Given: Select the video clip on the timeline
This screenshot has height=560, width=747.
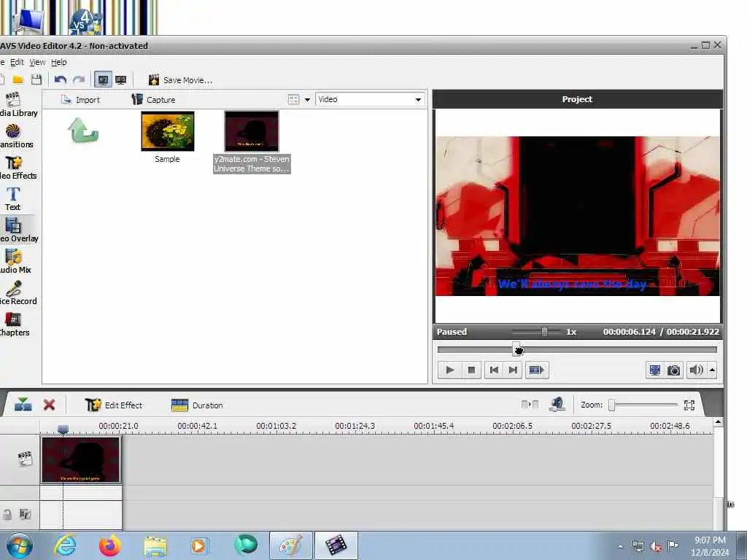Looking at the screenshot, I should [81, 459].
